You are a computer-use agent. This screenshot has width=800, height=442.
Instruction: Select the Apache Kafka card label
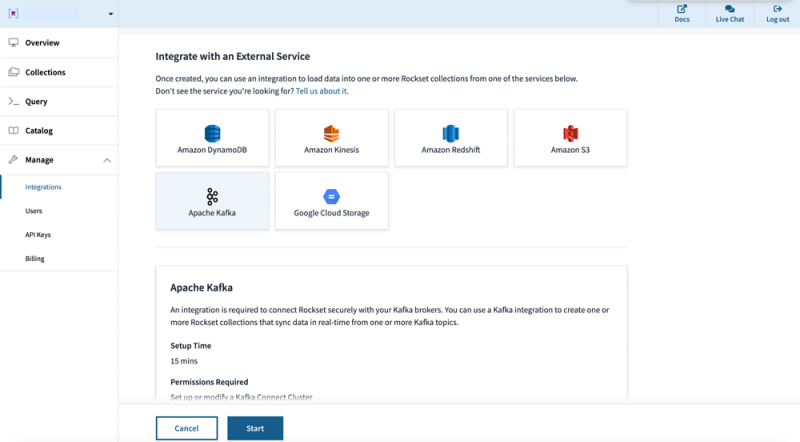point(212,213)
